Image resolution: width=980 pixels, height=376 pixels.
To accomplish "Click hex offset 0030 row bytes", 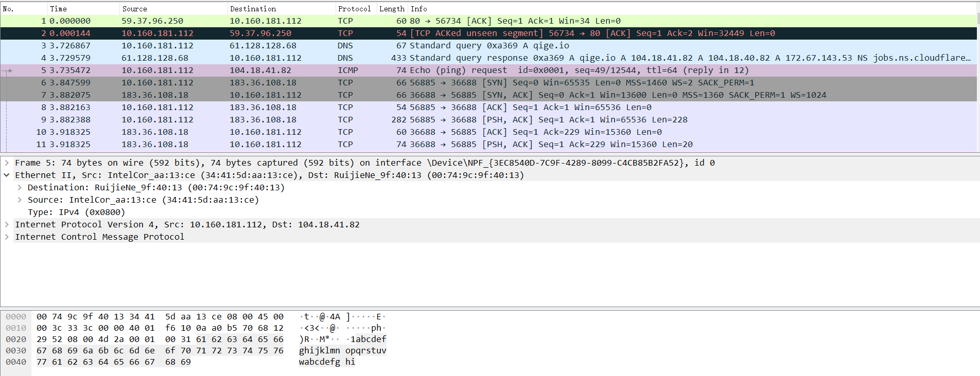I will pyautogui.click(x=160, y=351).
